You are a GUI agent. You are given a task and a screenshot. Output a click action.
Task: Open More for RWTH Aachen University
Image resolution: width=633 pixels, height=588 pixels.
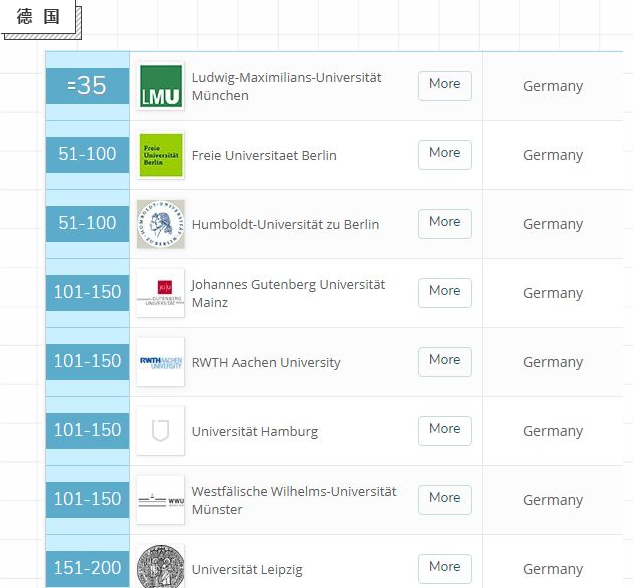point(445,362)
